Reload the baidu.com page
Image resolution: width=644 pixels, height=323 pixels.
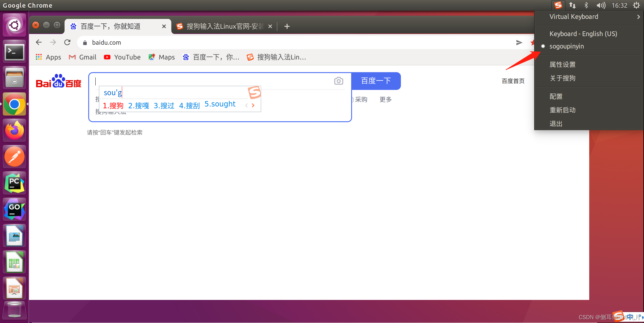click(x=67, y=42)
